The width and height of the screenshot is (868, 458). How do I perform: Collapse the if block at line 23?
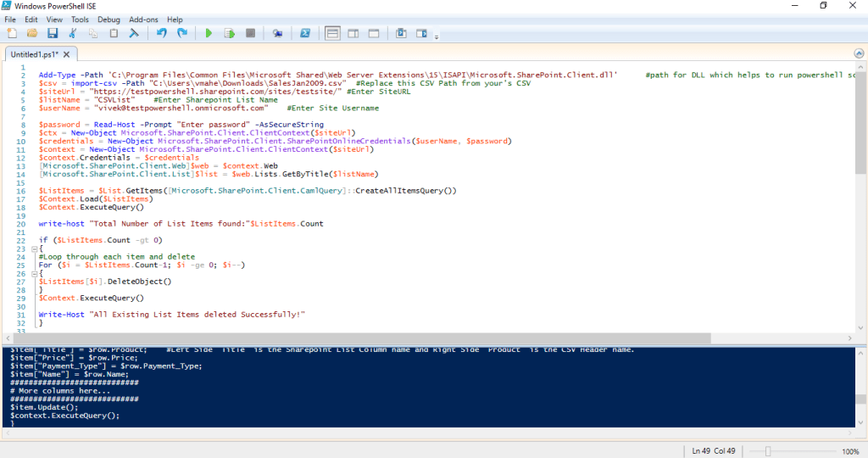coord(34,249)
